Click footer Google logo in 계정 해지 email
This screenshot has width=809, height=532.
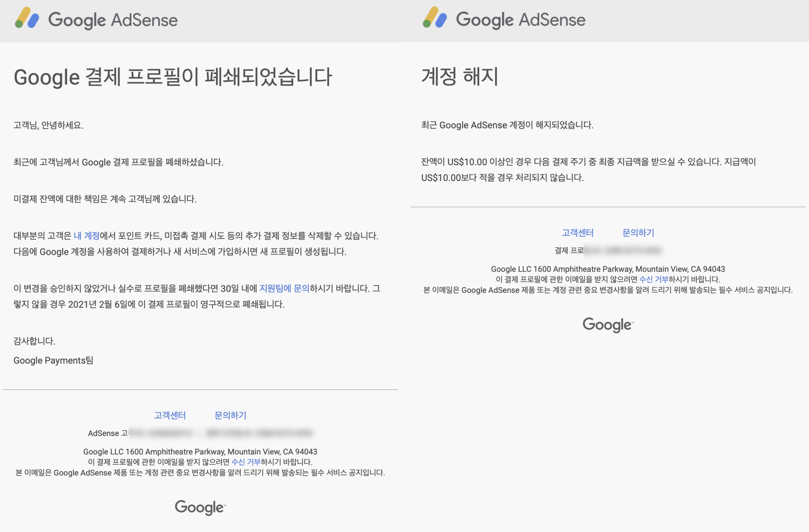point(607,325)
